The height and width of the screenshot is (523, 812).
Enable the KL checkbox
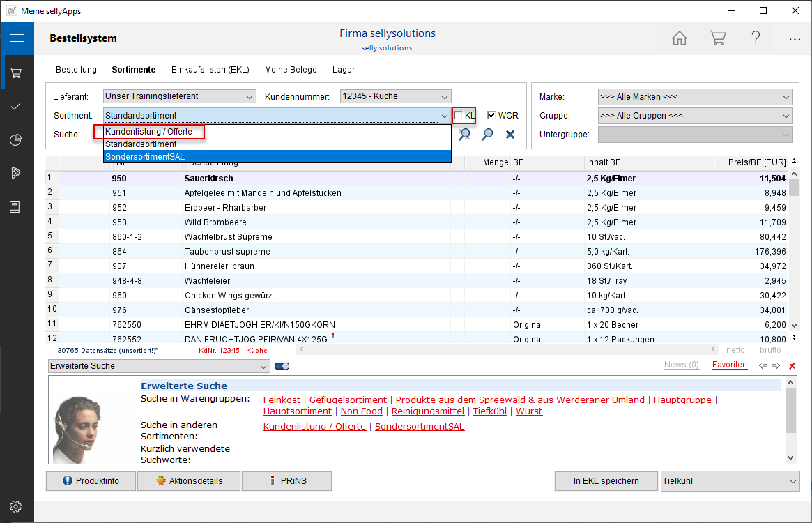click(x=459, y=115)
